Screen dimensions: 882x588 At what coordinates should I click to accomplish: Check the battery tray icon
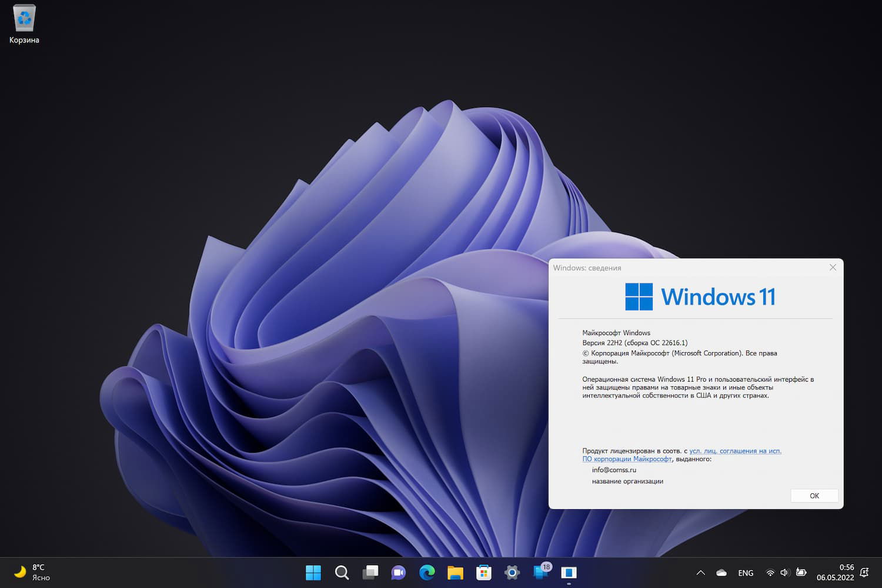pos(801,573)
